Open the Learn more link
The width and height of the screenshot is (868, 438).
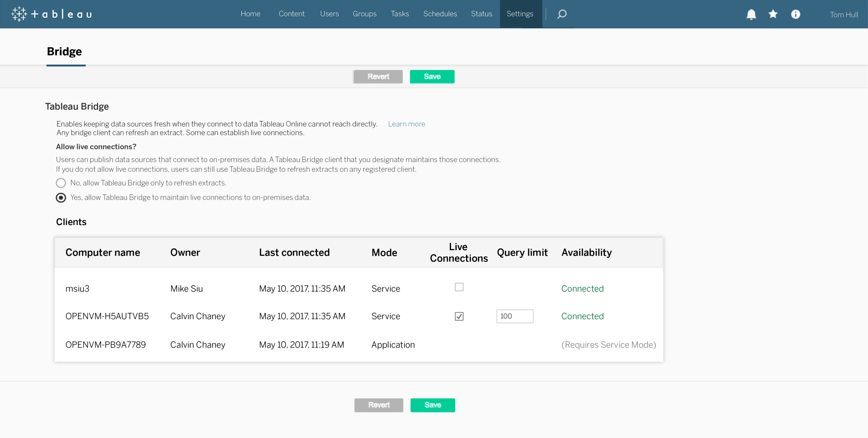coord(407,124)
